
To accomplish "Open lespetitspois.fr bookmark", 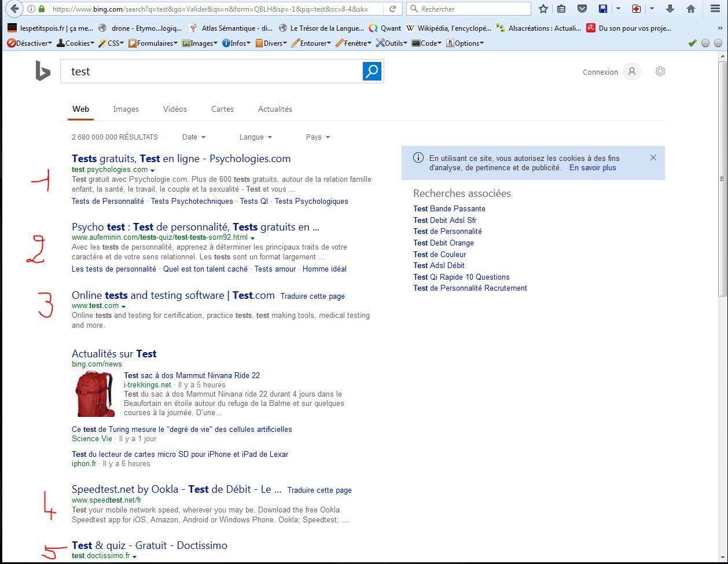I will point(50,28).
